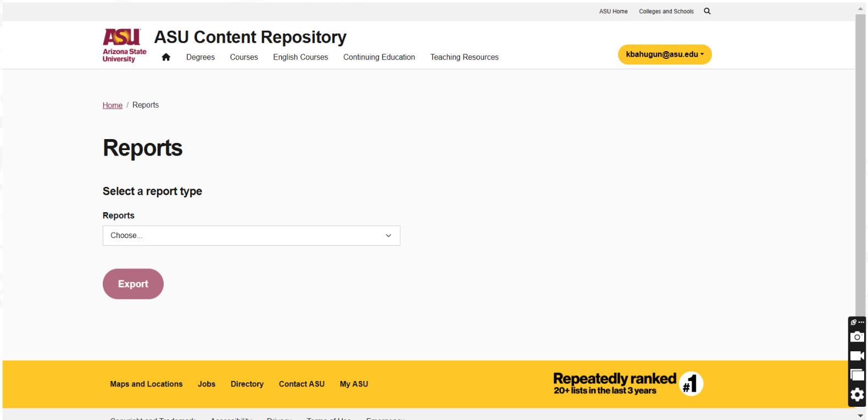Screen dimensions: 868x420
Task: Click the vertical page scrollbar
Action: coord(860,165)
